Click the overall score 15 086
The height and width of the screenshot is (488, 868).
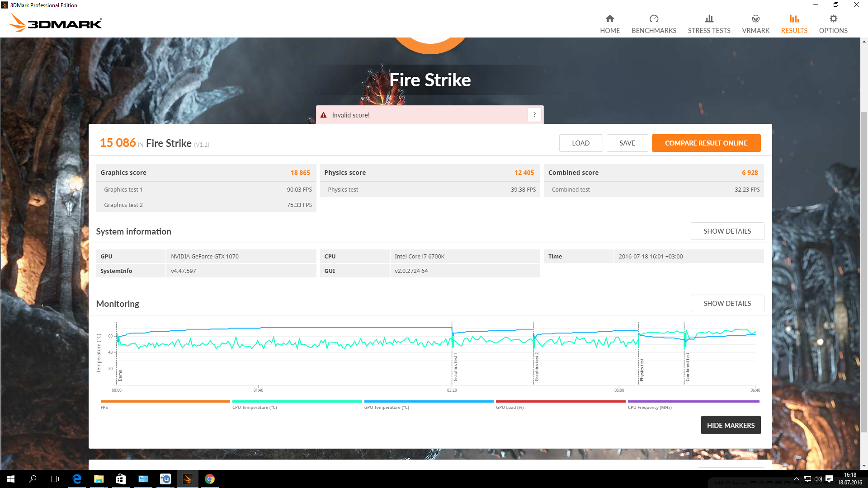point(118,143)
